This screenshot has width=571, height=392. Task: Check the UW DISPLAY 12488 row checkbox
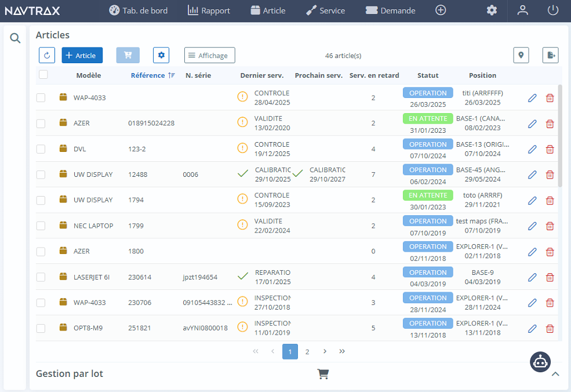(x=41, y=175)
